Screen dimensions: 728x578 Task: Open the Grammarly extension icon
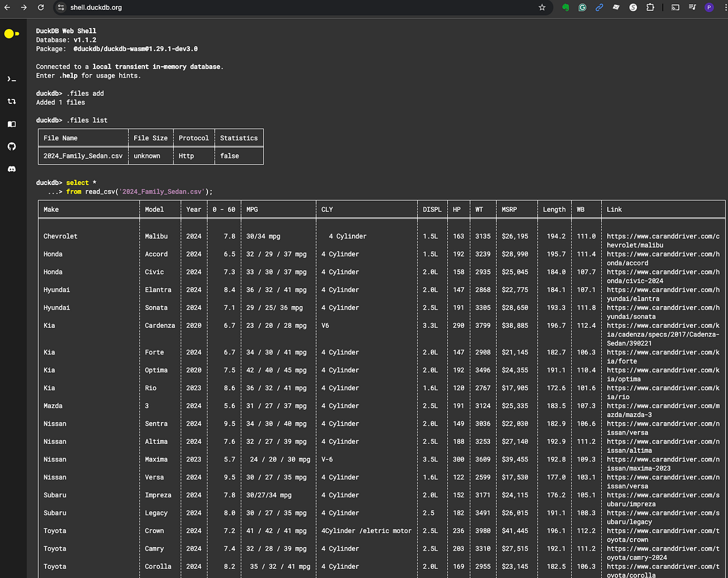click(x=582, y=7)
